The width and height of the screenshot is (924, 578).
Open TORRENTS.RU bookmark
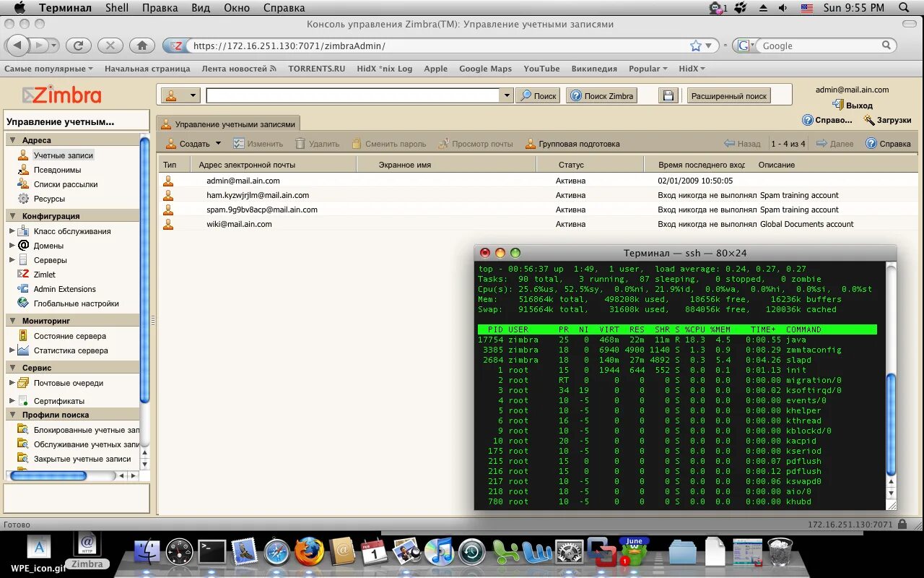click(316, 69)
